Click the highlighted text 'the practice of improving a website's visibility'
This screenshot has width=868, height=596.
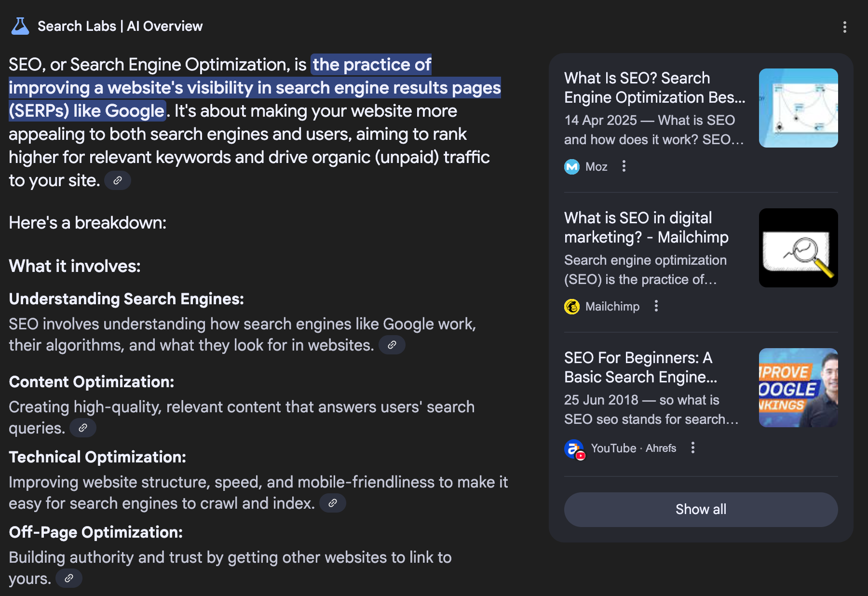click(255, 88)
